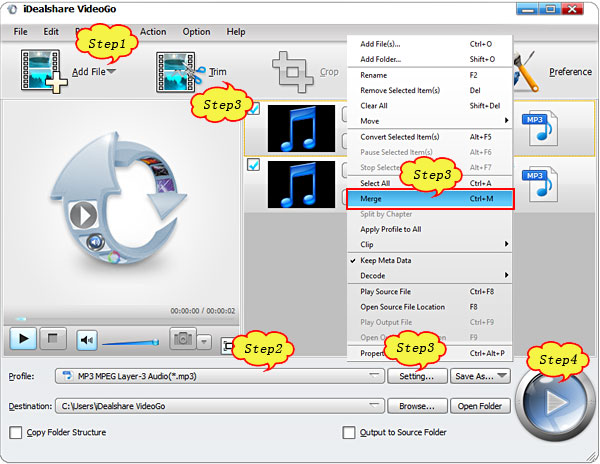Open the snapshot dropdown arrow

coord(204,342)
